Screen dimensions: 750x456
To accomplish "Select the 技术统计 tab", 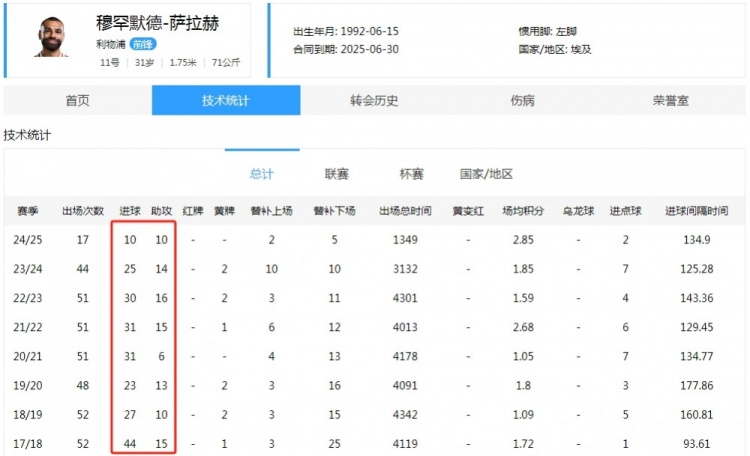I will coord(225,100).
